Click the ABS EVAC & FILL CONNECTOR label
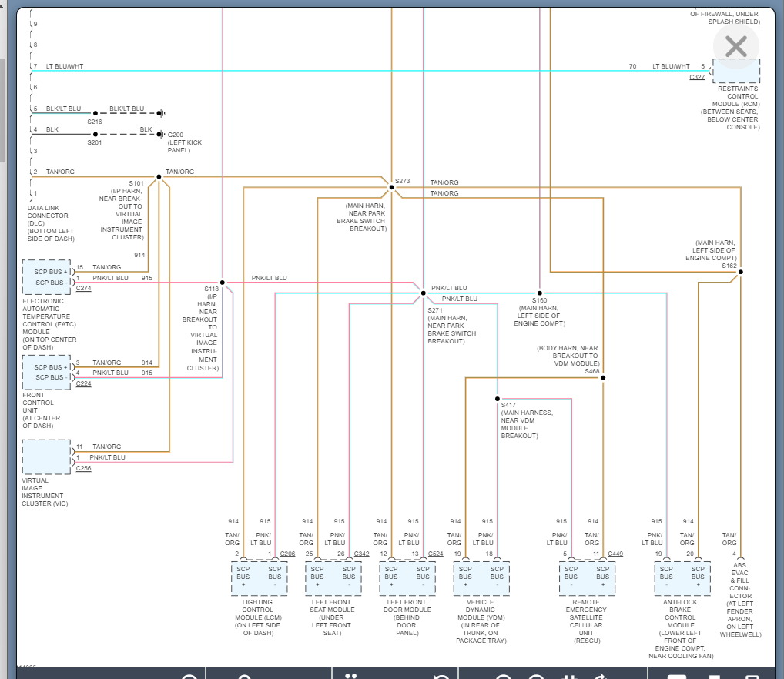Screen dimensions: 784x679 pos(740,600)
